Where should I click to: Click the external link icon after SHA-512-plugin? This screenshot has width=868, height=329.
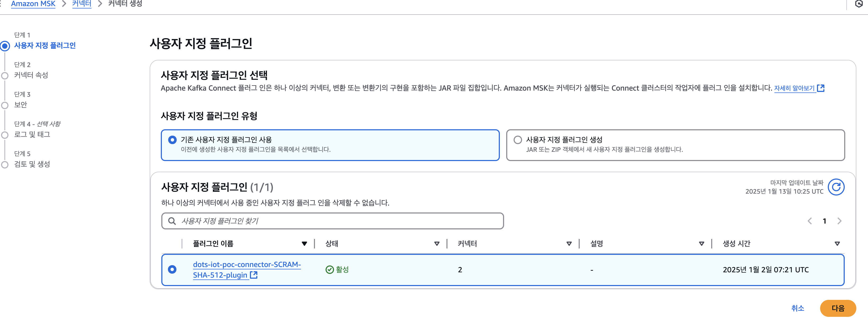tap(254, 275)
